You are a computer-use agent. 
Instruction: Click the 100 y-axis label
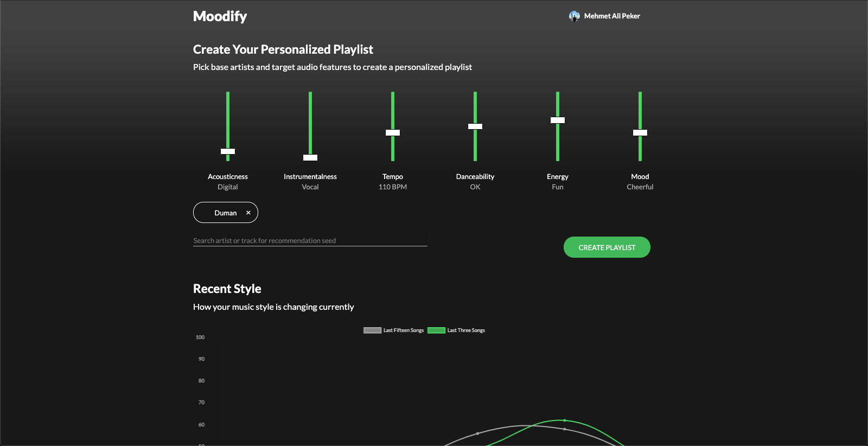point(200,337)
